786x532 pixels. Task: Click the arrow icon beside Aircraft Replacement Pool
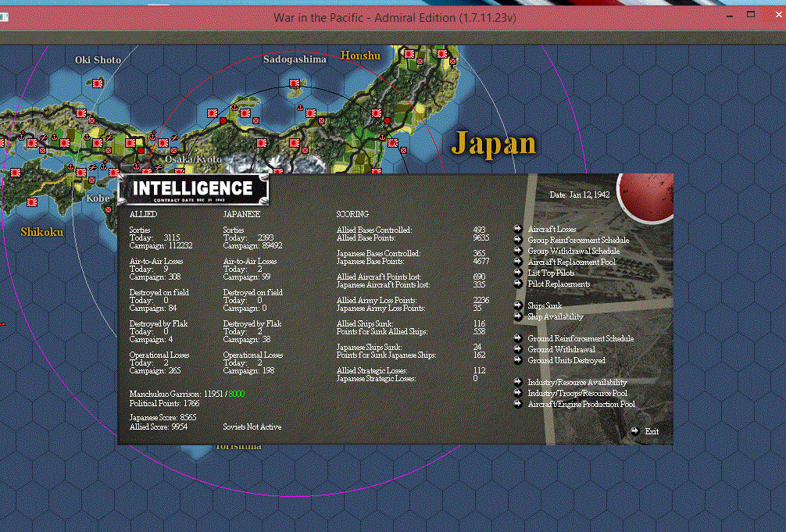(518, 262)
